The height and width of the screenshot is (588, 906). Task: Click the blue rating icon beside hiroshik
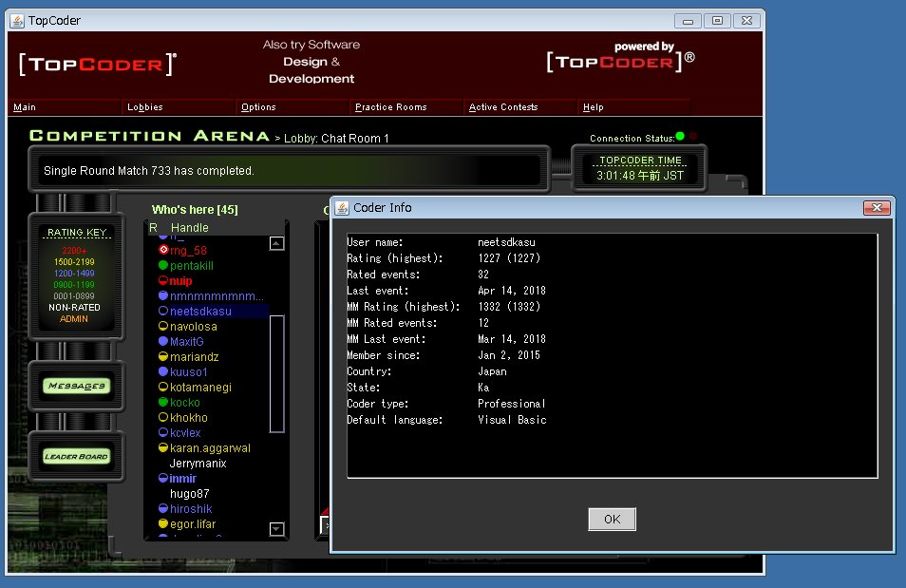(x=163, y=508)
